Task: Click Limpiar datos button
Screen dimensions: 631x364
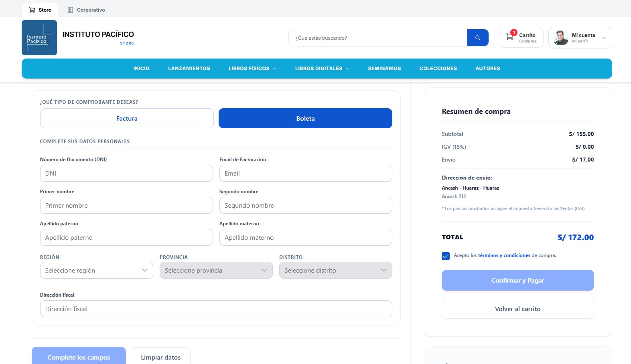Action: coord(160,356)
